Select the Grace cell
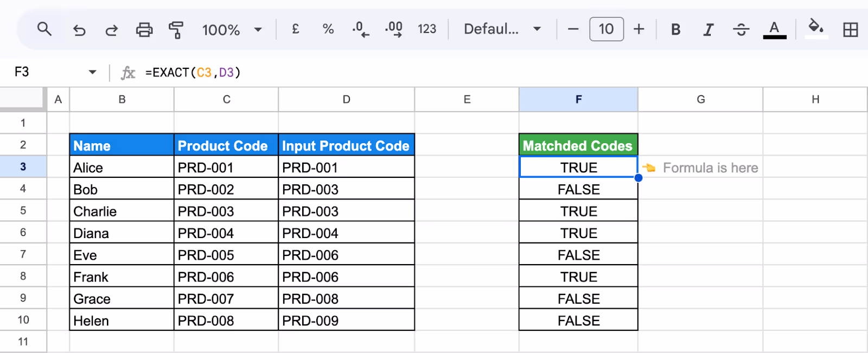 (122, 298)
